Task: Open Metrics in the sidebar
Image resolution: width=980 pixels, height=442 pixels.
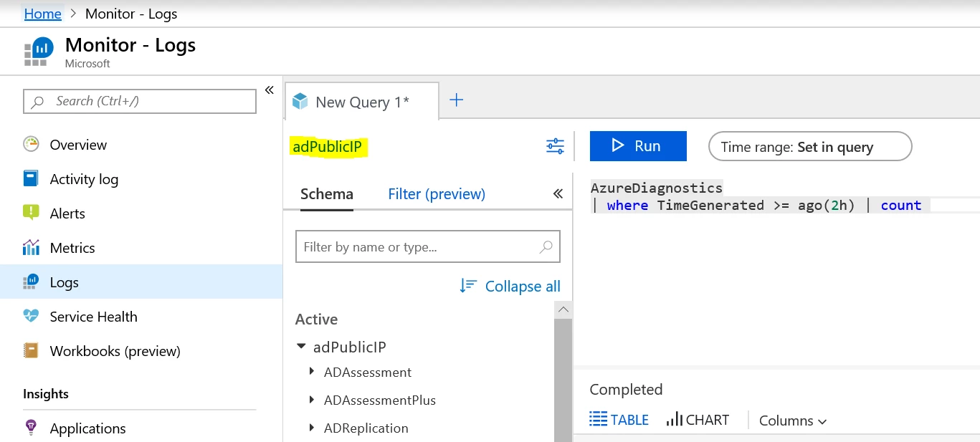Action: 72,248
